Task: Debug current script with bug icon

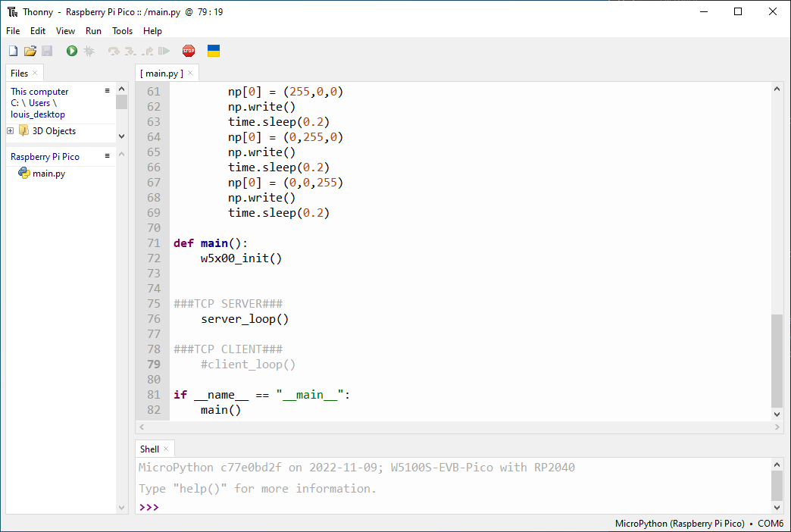Action: click(89, 51)
